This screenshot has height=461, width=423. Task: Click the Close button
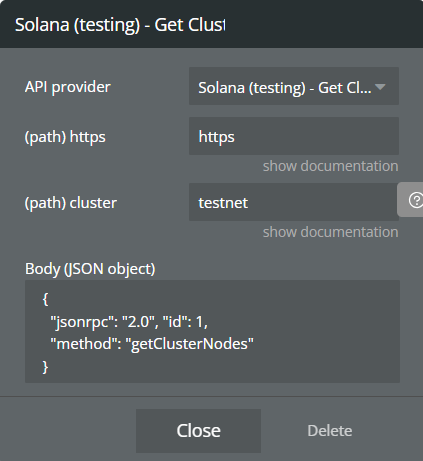click(x=198, y=431)
